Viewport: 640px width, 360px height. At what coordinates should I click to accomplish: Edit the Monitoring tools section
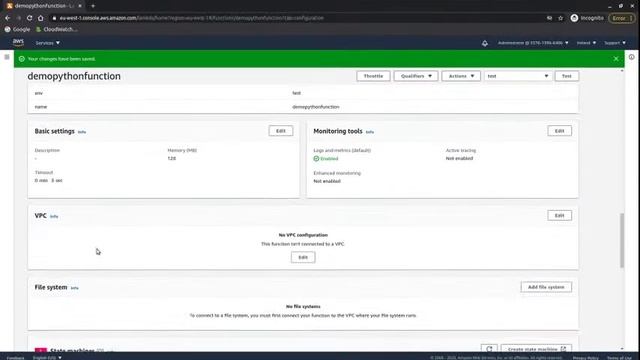point(560,131)
